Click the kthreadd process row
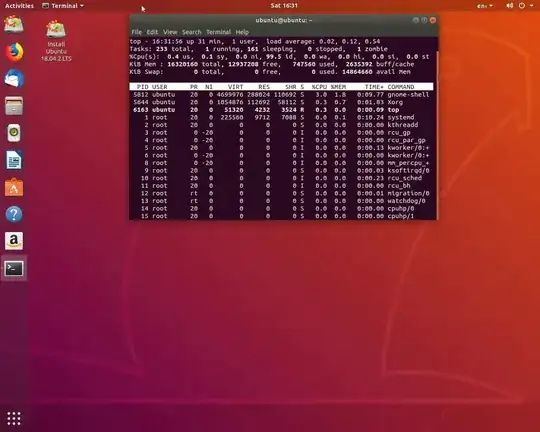 (281, 125)
